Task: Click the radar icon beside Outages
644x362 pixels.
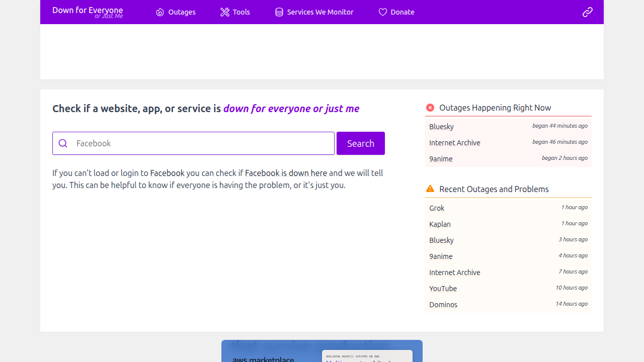Action: pos(160,12)
